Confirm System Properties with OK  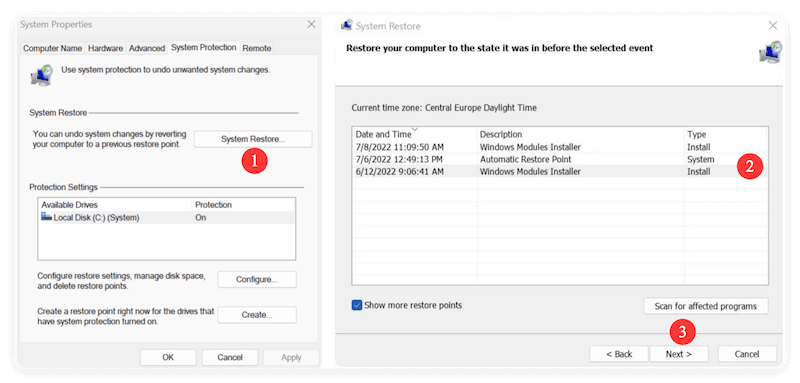(x=168, y=358)
